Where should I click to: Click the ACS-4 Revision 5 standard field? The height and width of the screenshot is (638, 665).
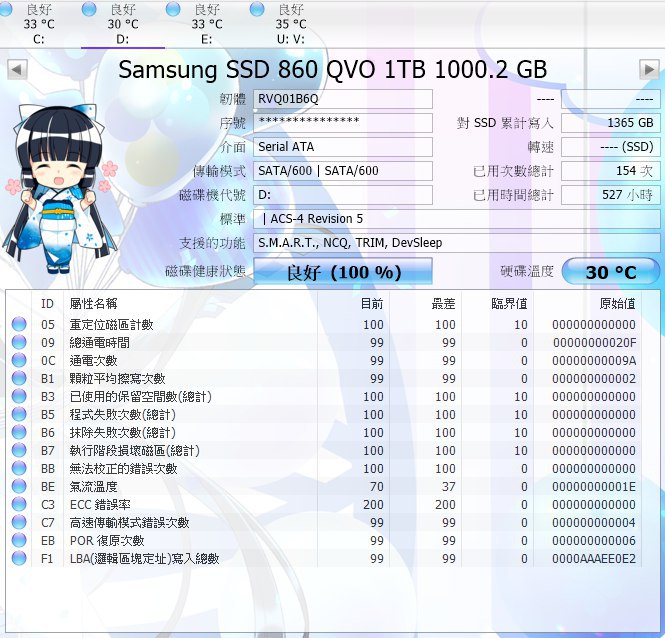[x=457, y=219]
